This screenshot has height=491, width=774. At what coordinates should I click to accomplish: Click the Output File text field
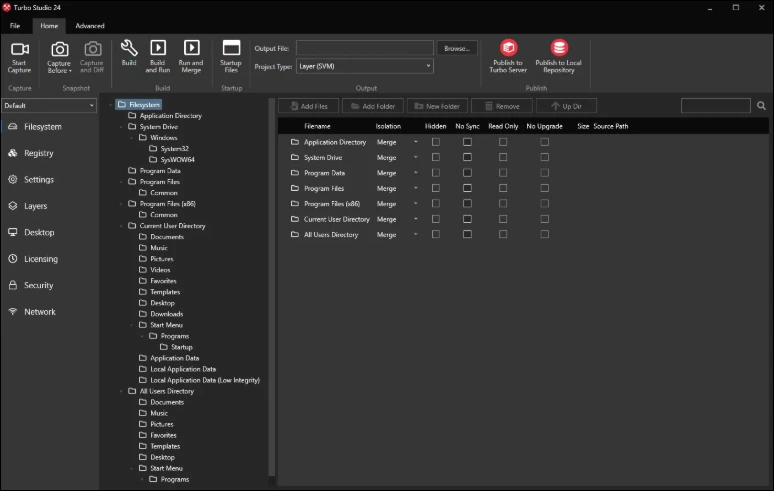click(x=365, y=48)
